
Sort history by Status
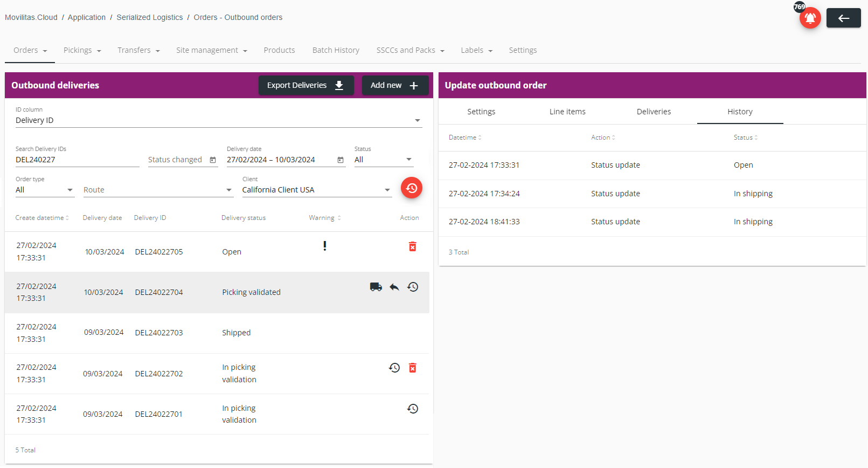[x=746, y=137]
